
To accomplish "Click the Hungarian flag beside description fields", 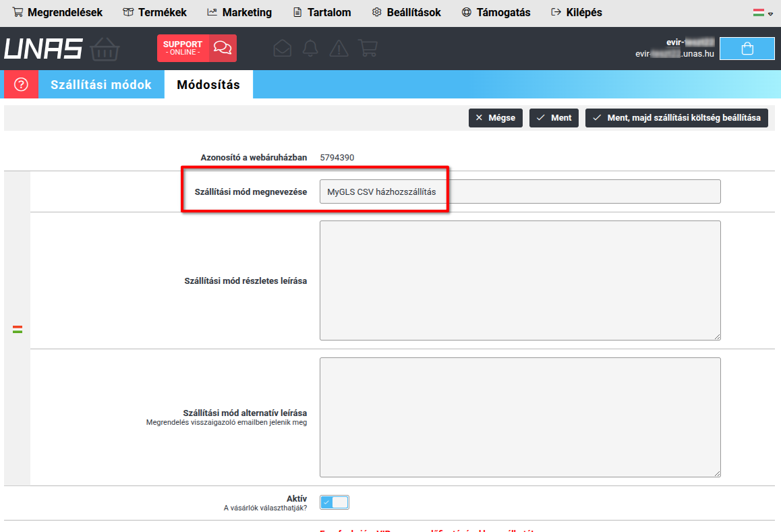I will [x=18, y=329].
